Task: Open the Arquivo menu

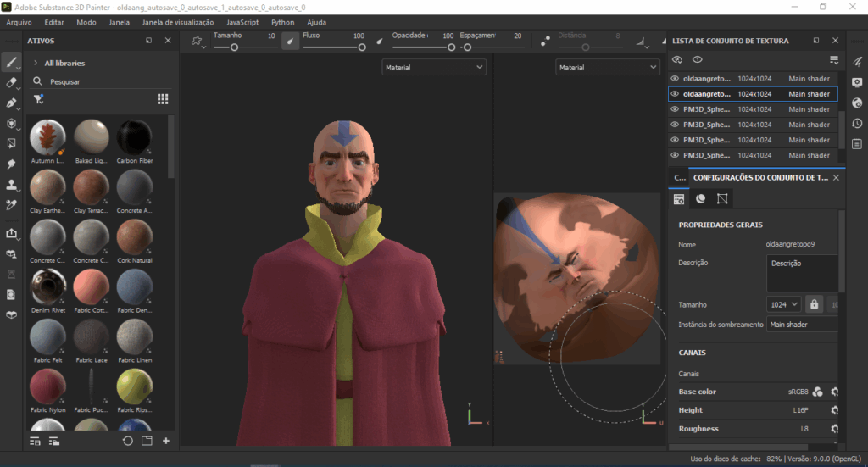Action: click(x=19, y=22)
